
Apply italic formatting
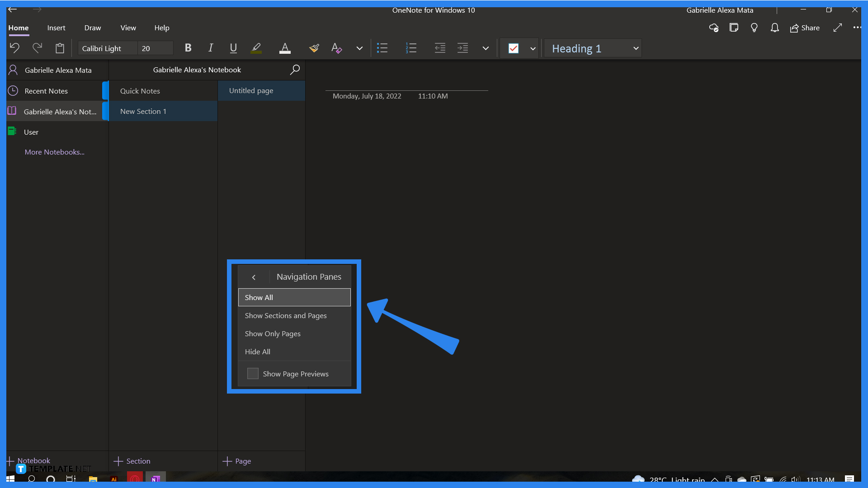pyautogui.click(x=210, y=48)
